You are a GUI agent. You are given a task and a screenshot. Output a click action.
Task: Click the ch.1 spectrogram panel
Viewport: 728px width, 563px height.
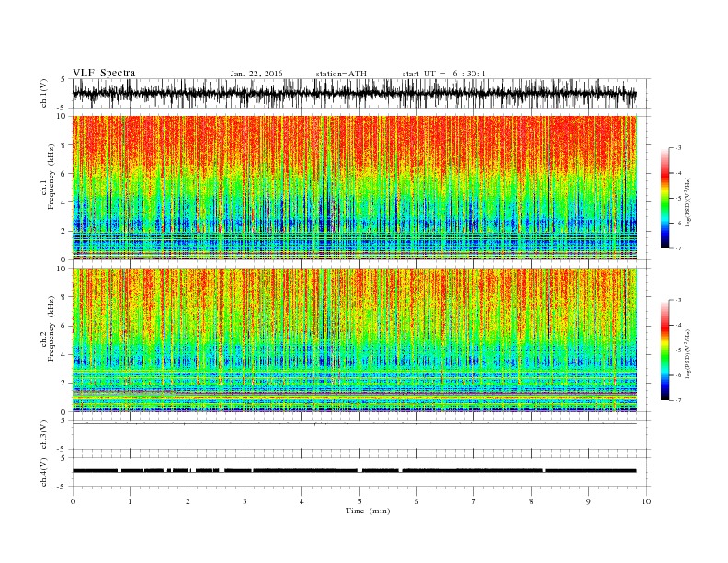point(355,188)
